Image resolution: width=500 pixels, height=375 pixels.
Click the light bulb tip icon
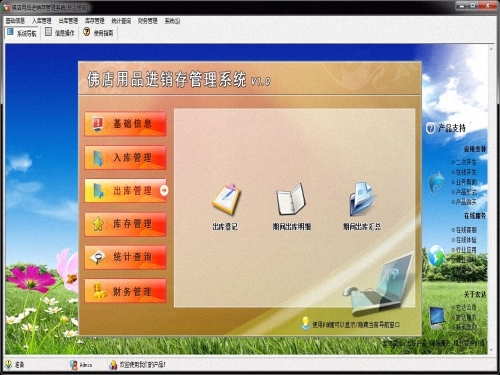(305, 323)
